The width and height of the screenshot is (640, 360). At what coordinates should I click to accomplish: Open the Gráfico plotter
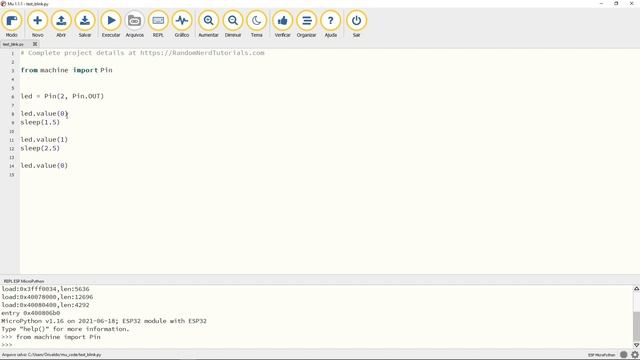pos(182,24)
